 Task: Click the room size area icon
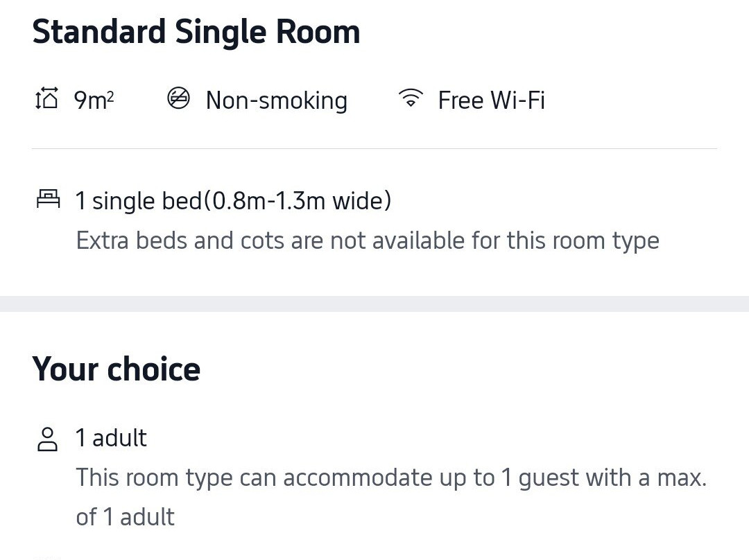tap(46, 100)
